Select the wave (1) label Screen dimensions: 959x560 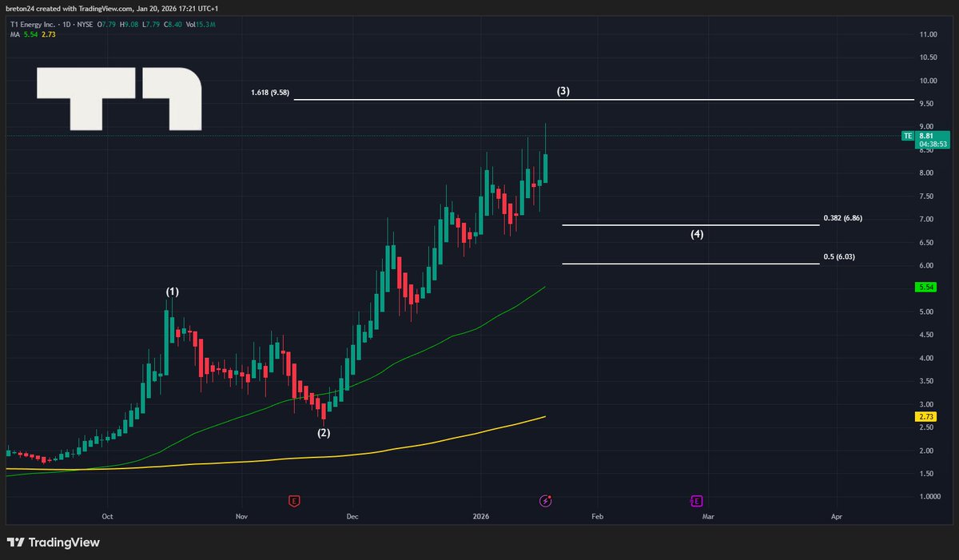(172, 292)
